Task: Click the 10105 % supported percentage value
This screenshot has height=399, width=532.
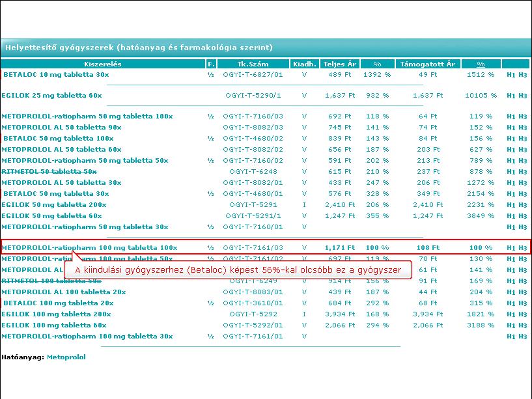Action: pyautogui.click(x=481, y=95)
